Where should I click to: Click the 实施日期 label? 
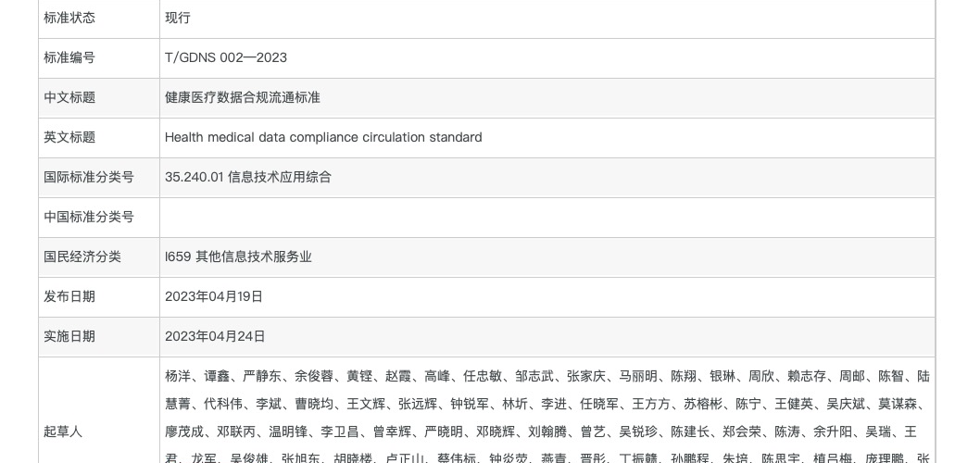69,336
